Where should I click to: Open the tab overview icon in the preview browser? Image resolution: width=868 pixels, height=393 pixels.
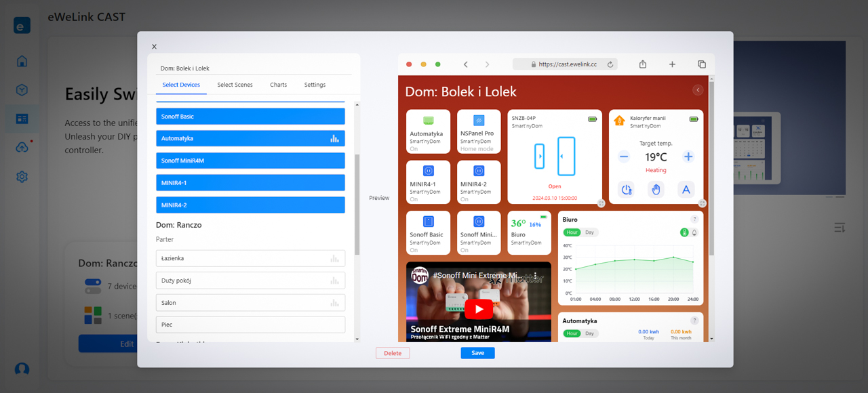(x=702, y=64)
